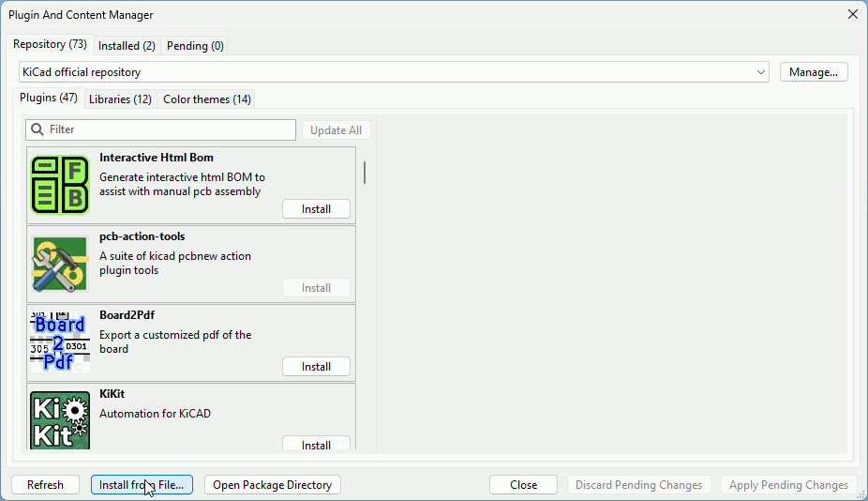This screenshot has width=868, height=501.
Task: Click the KiKit plugin icon
Action: [x=60, y=418]
